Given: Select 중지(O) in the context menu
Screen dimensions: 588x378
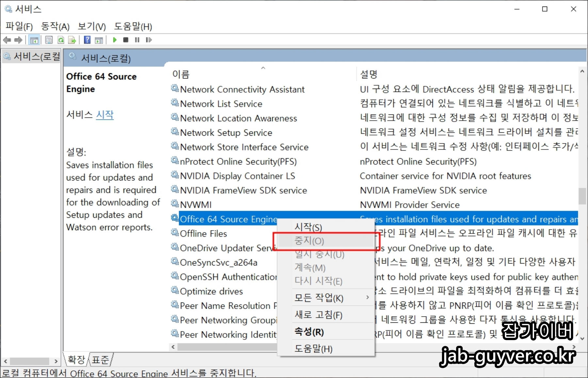Looking at the screenshot, I should click(308, 241).
